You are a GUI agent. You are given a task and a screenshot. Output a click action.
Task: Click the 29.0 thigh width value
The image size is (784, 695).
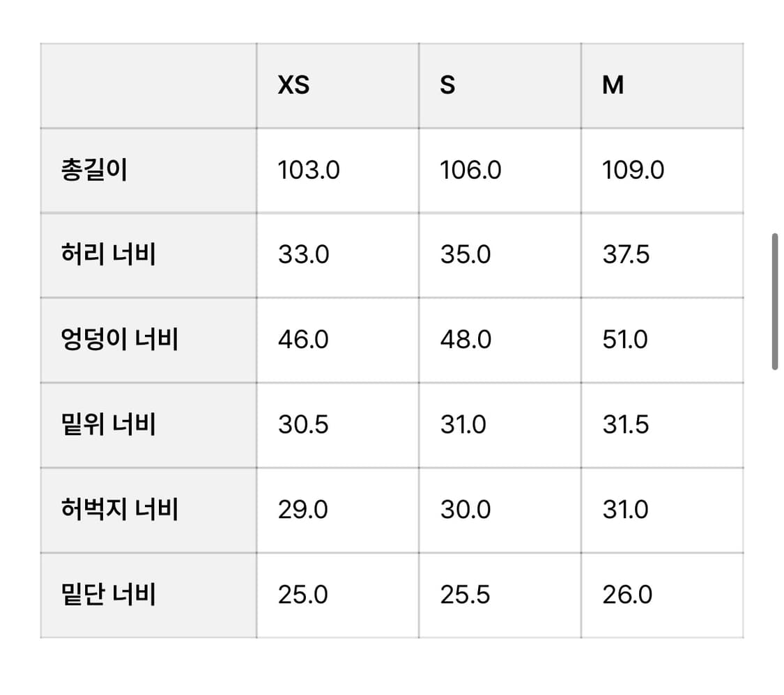pos(303,510)
